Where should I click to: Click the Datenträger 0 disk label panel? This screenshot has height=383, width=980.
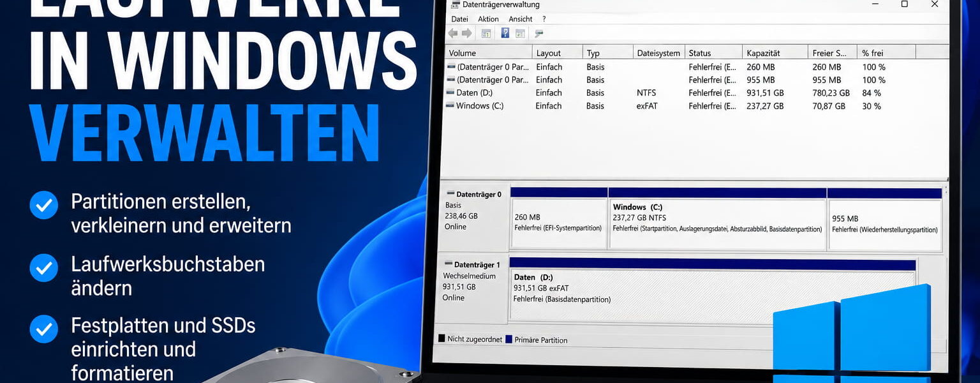(473, 219)
